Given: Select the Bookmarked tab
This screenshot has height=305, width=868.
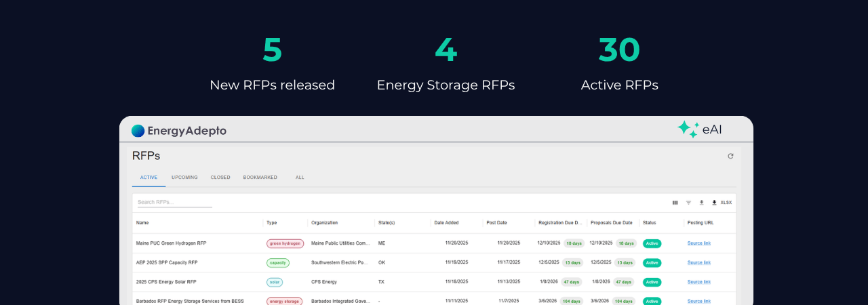Looking at the screenshot, I should tap(260, 178).
